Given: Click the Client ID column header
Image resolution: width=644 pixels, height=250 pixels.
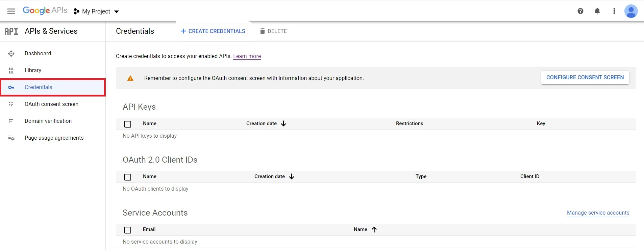Looking at the screenshot, I should pyautogui.click(x=530, y=176).
